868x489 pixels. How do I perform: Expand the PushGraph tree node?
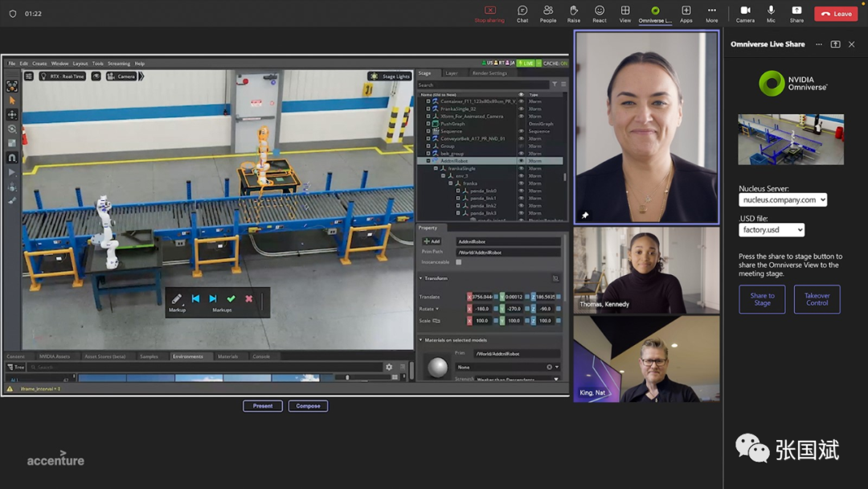pyautogui.click(x=428, y=124)
